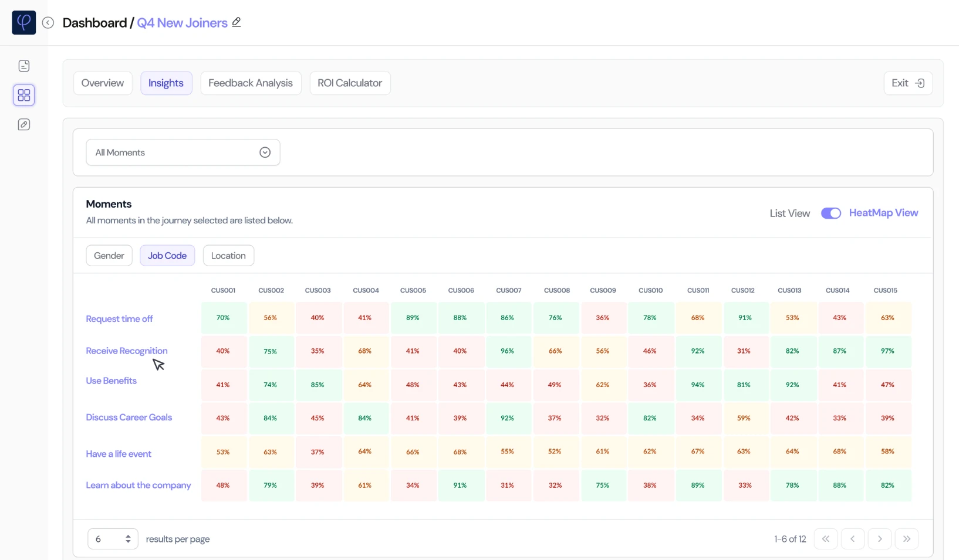Filter heatmap by Location

(x=228, y=256)
